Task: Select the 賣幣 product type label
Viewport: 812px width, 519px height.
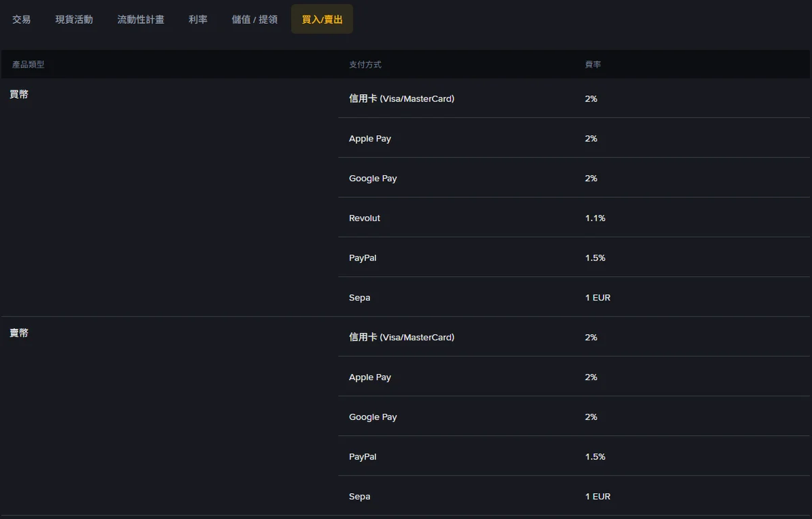Action: [19, 334]
